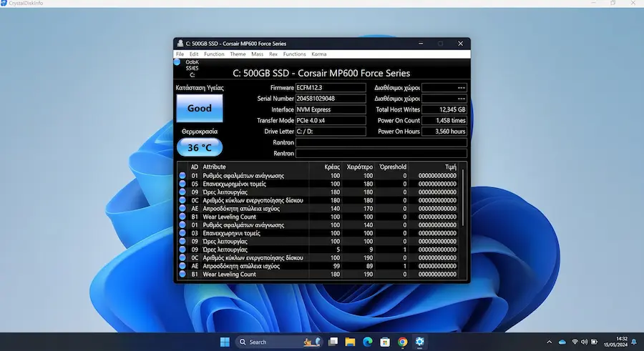The height and width of the screenshot is (351, 644).
Task: Click the Power On Hours value 3,560 hours
Action: [444, 132]
